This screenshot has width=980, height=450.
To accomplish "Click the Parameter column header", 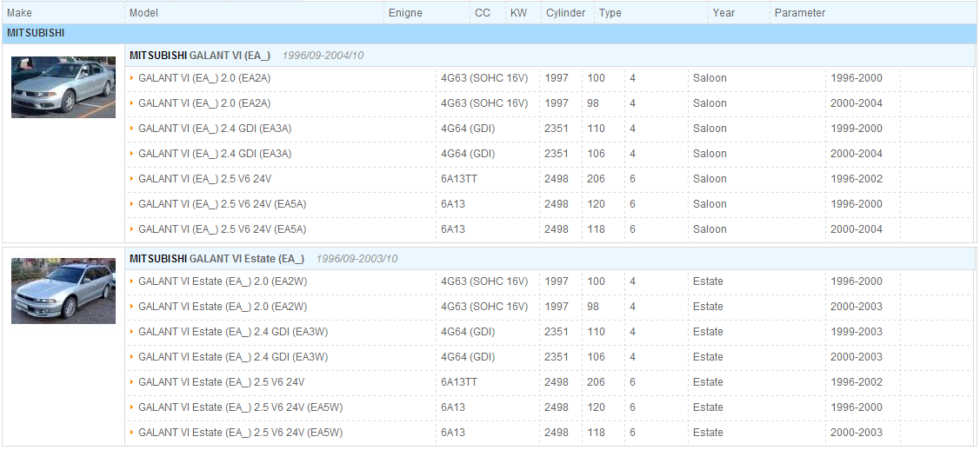I will click(800, 12).
